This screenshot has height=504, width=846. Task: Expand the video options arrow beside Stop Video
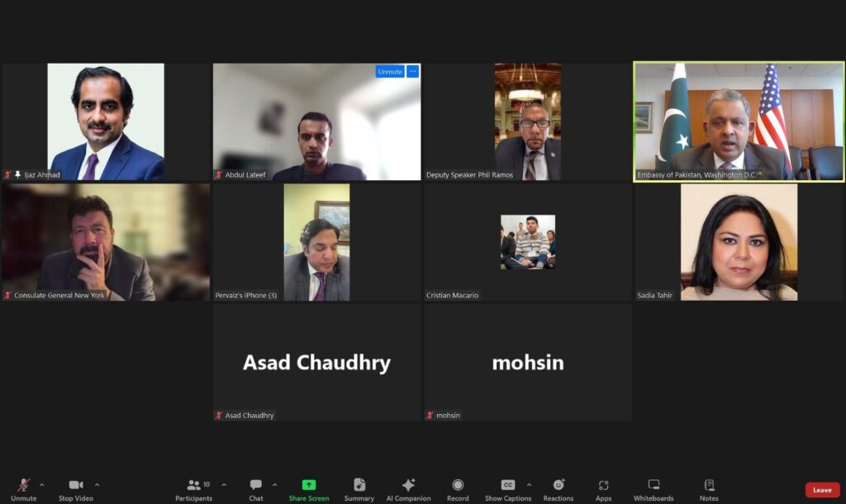97,484
